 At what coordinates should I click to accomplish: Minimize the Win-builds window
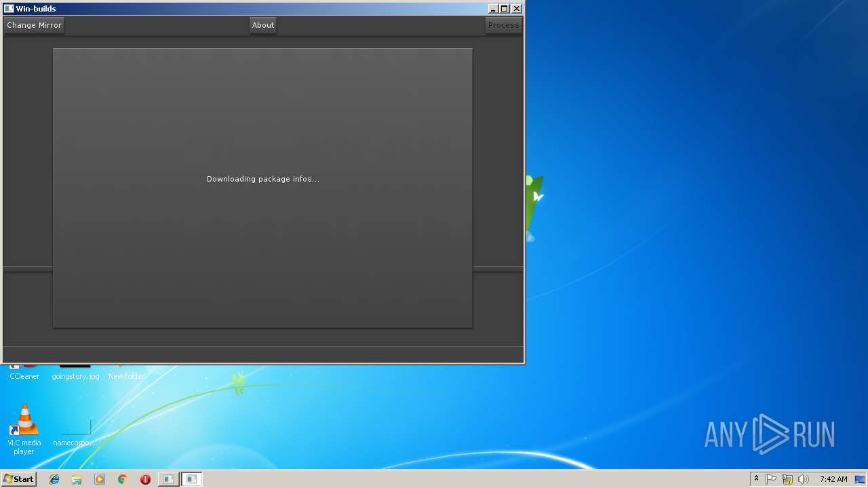[x=493, y=9]
